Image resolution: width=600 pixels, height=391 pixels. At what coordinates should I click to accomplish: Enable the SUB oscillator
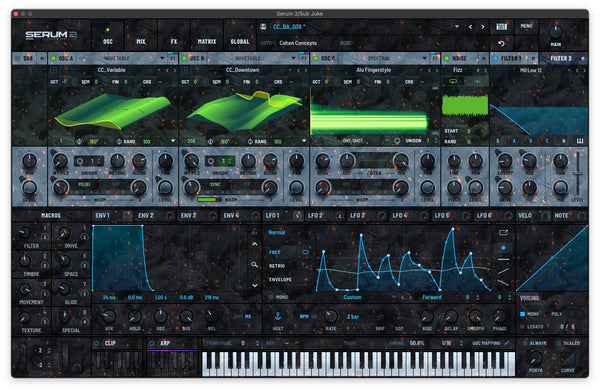[17, 58]
